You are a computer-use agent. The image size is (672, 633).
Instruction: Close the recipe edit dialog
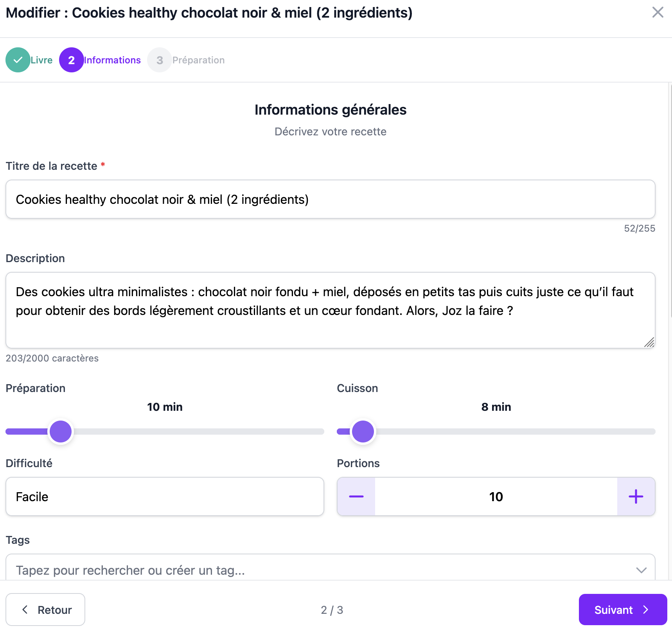tap(658, 13)
